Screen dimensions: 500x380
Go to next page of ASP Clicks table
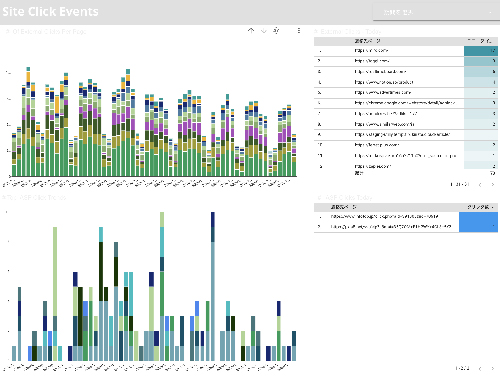[492, 368]
